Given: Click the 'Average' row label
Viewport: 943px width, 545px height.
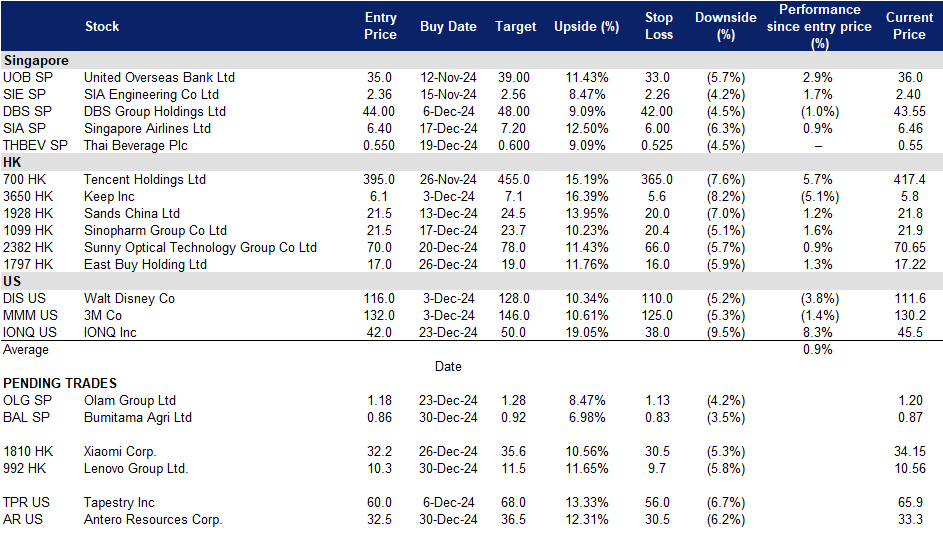Looking at the screenshot, I should click(x=25, y=349).
